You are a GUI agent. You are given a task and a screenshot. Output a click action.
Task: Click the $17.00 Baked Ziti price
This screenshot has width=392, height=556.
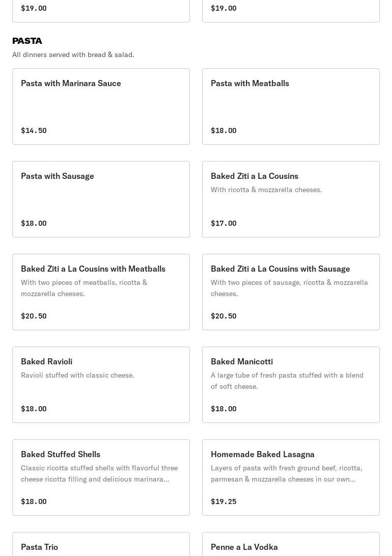[x=223, y=223]
